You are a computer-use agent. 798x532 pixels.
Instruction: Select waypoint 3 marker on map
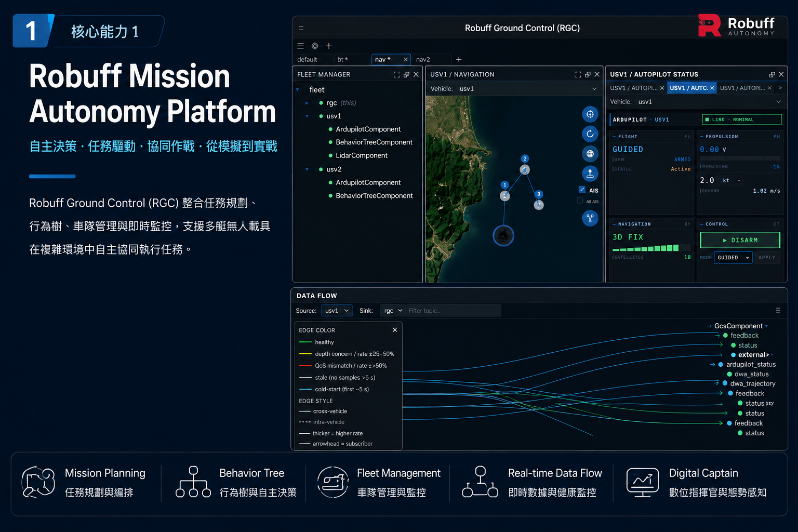click(x=539, y=205)
